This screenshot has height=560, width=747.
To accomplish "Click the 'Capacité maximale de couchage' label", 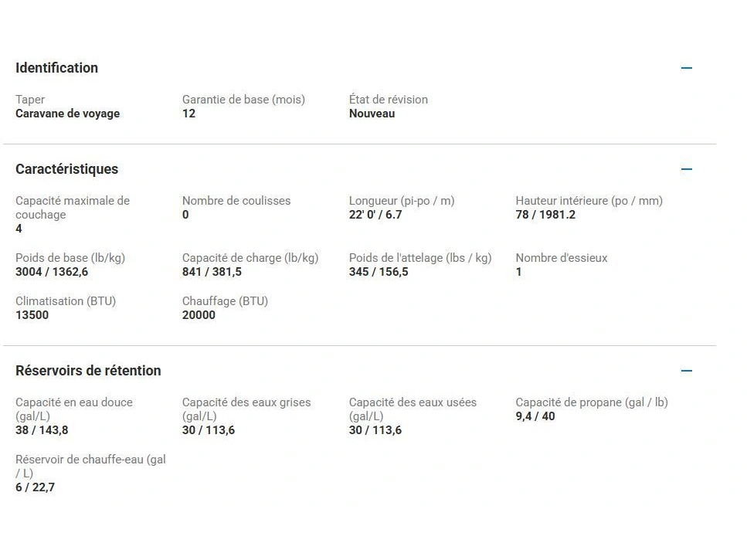I will click(x=73, y=208).
